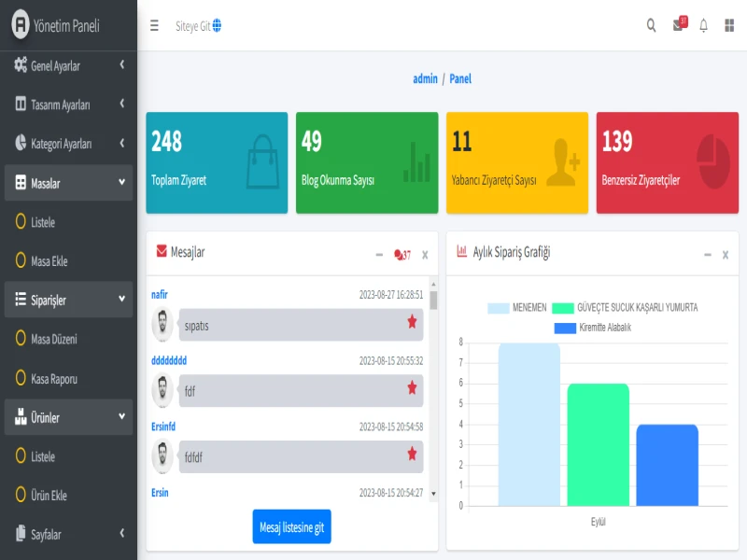Click the bell notification icon

tap(704, 25)
